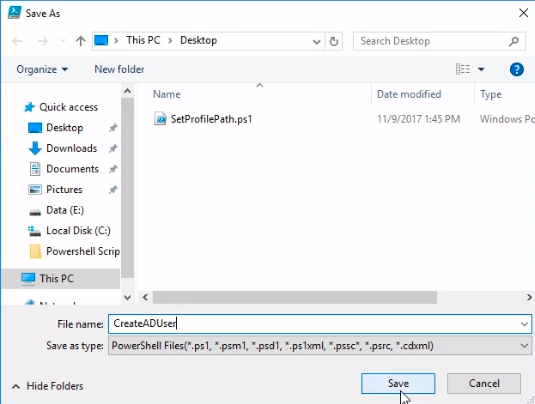This screenshot has width=535, height=404.
Task: Click the pin icon next to Downloads
Action: pos(113,148)
